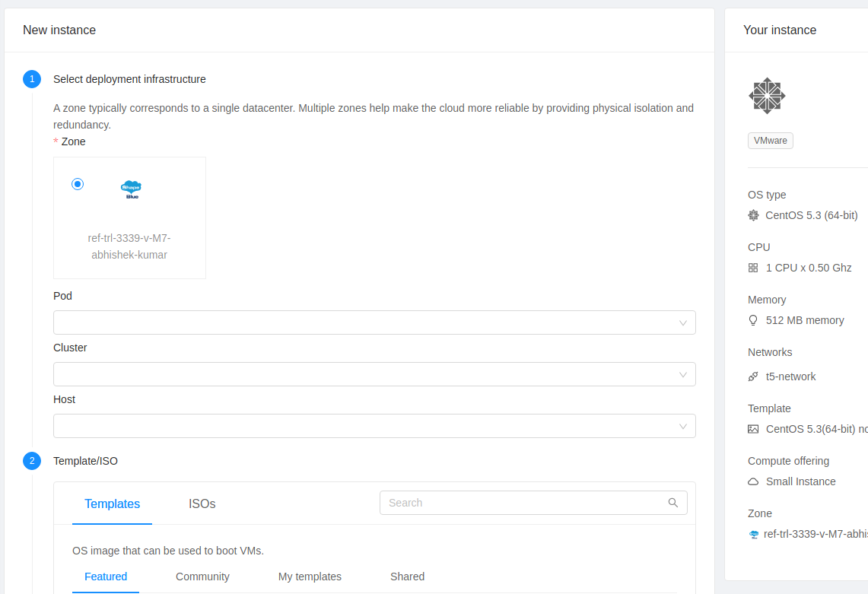Image resolution: width=868 pixels, height=594 pixels.
Task: Switch to the Templates tab
Action: click(x=113, y=503)
